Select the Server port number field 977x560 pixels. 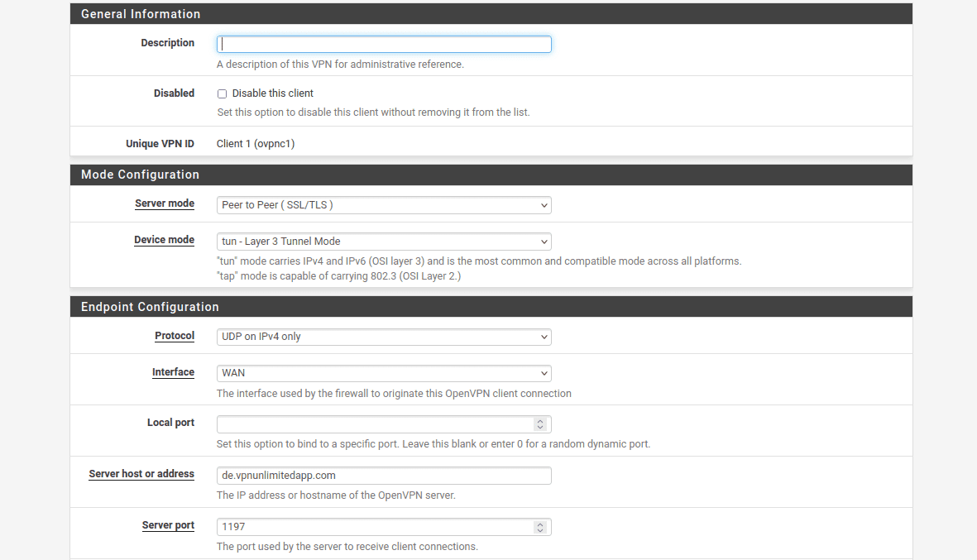point(374,527)
